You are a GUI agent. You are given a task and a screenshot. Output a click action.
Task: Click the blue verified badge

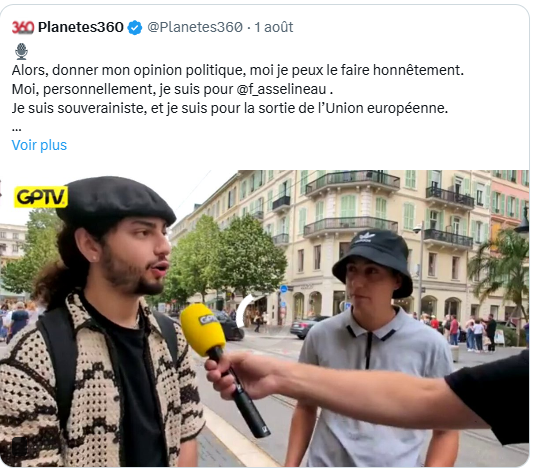135,28
